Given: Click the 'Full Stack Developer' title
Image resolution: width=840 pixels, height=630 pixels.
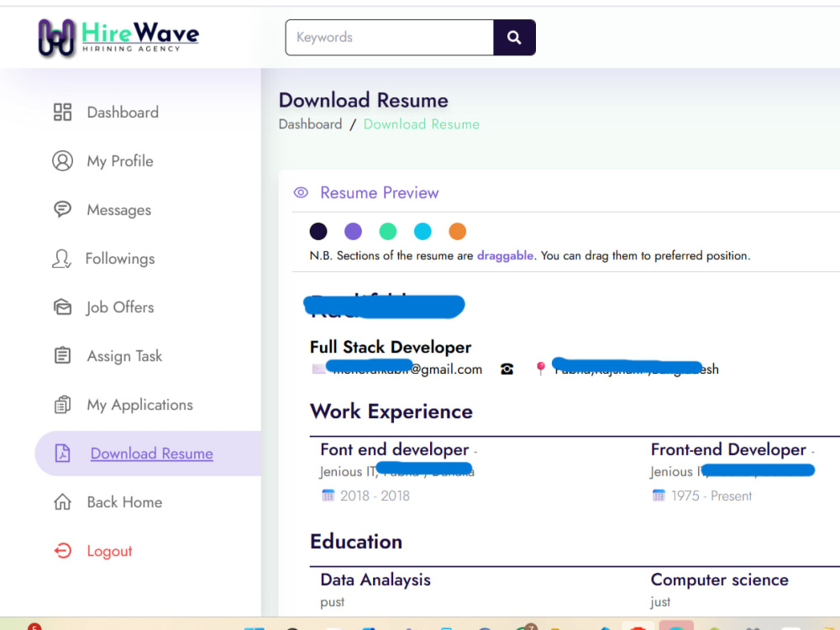Looking at the screenshot, I should pyautogui.click(x=391, y=347).
